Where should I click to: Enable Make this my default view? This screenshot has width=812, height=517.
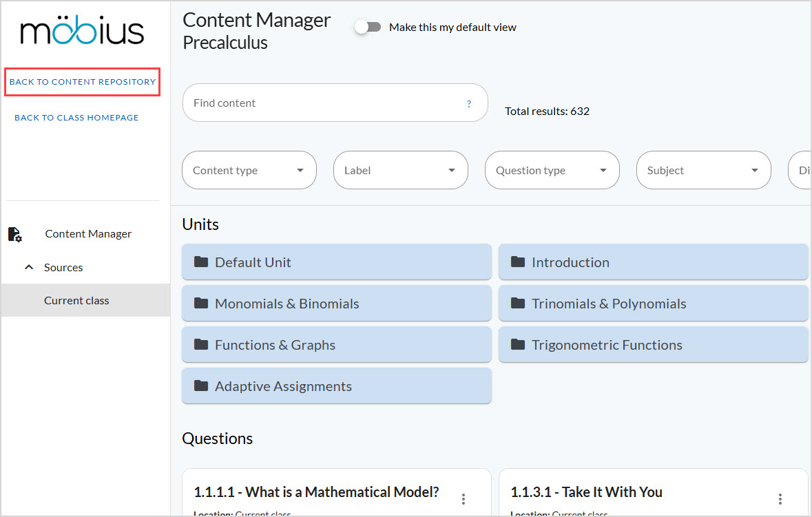pyautogui.click(x=368, y=26)
